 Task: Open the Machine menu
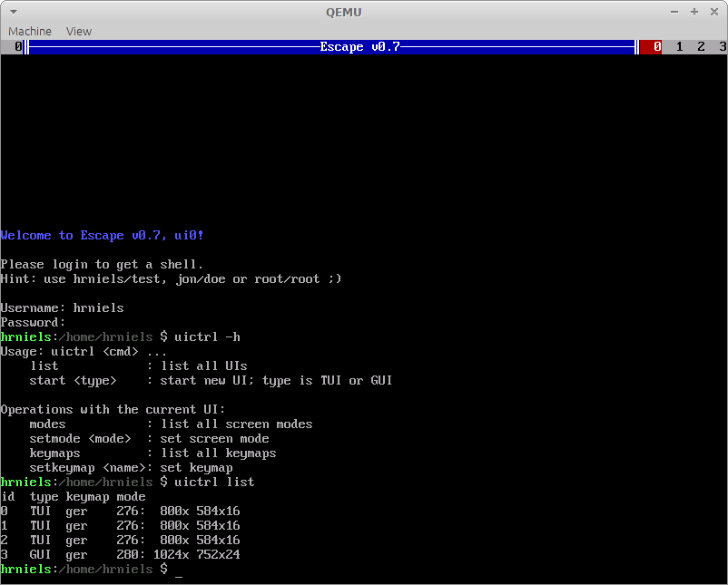tap(30, 31)
